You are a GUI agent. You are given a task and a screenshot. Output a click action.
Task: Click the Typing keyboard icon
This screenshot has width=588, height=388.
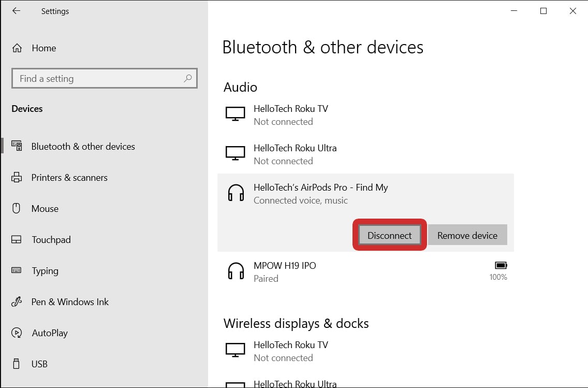point(17,271)
